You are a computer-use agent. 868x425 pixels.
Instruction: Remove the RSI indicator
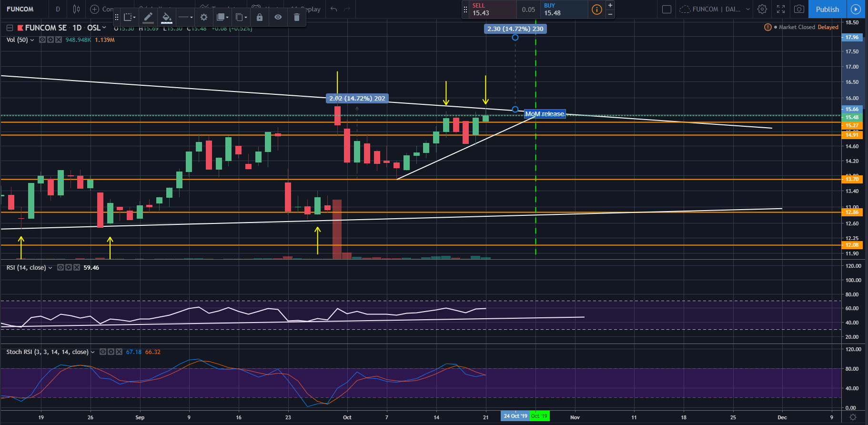(77, 268)
